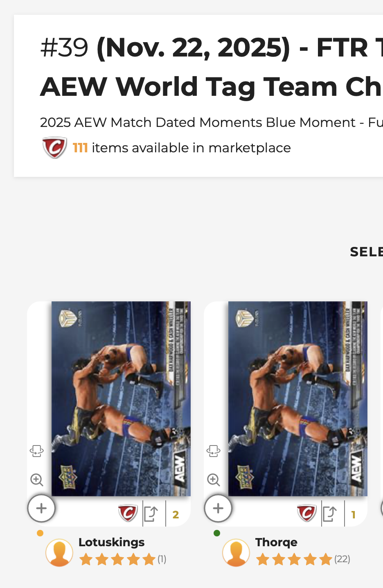
Task: Open the Thorqe card thumbnail
Action: [x=298, y=399]
